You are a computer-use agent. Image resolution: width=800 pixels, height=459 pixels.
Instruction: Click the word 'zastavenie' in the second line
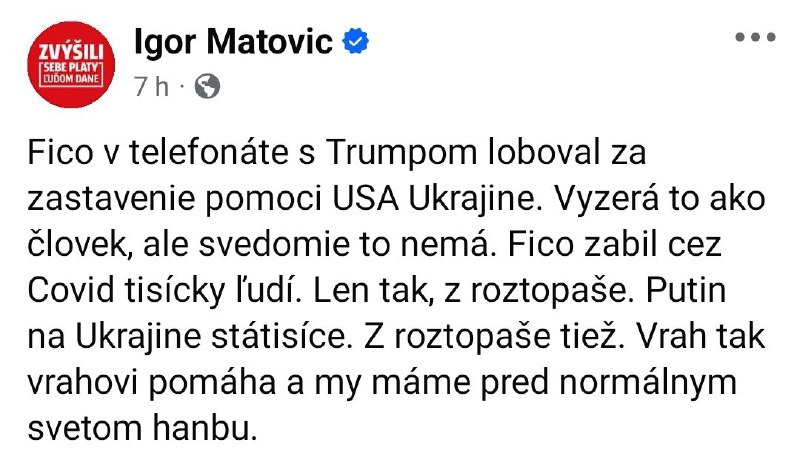[112, 198]
